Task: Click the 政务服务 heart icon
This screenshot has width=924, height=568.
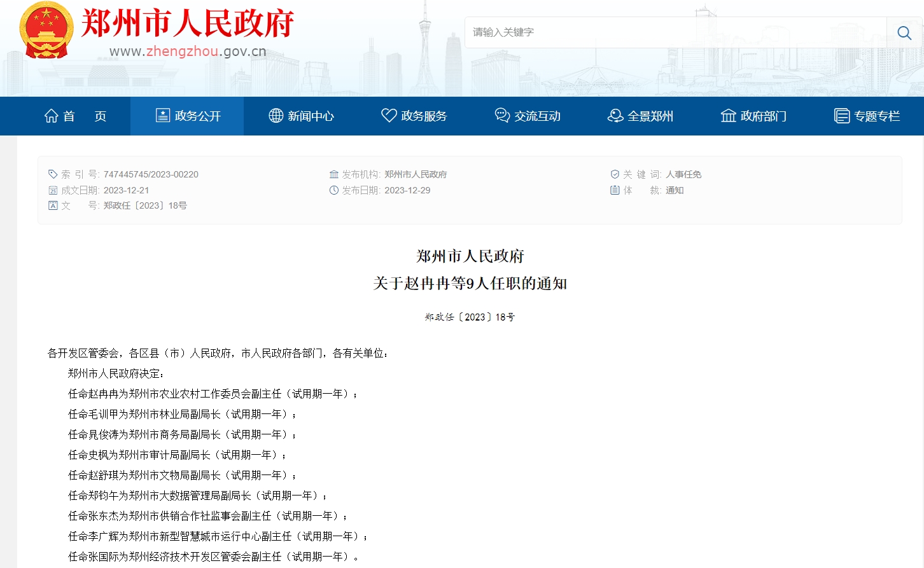Action: coord(389,115)
